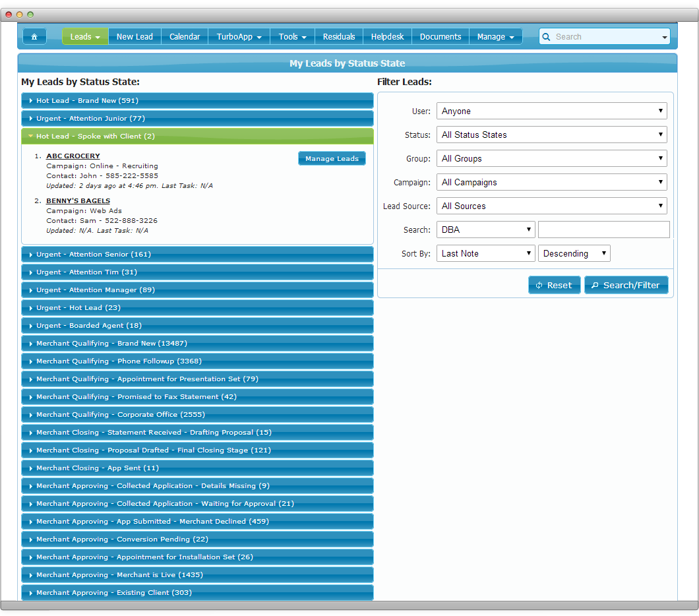Expand Merchant Qualifying - Phone Followup (3368)
This screenshot has height=616, width=699.
point(197,361)
